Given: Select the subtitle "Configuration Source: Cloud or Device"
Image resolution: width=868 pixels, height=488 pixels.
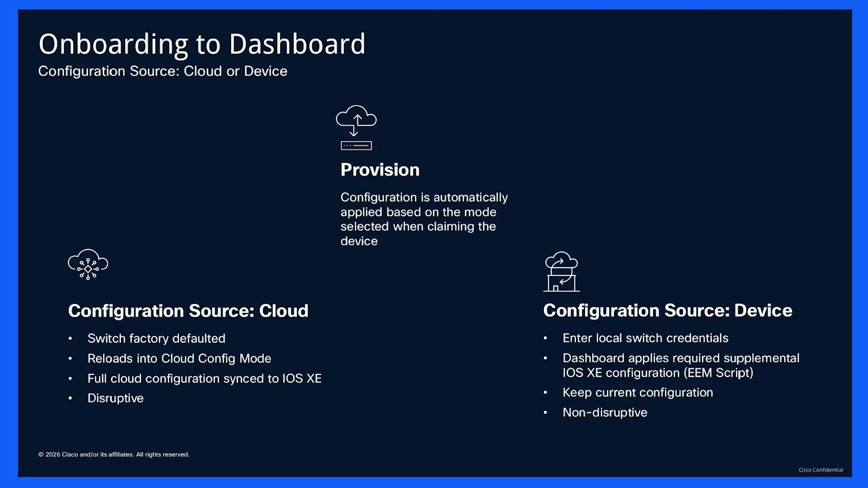Looking at the screenshot, I should 163,71.
